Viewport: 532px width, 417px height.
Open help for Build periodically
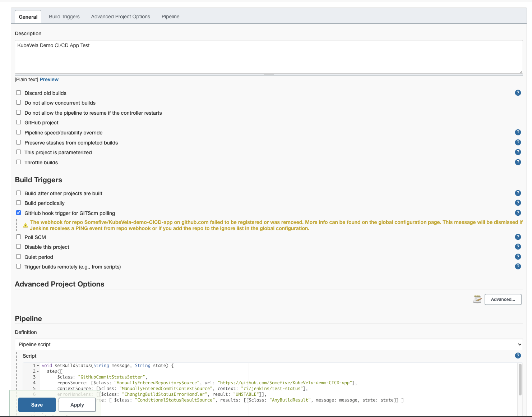pyautogui.click(x=518, y=203)
